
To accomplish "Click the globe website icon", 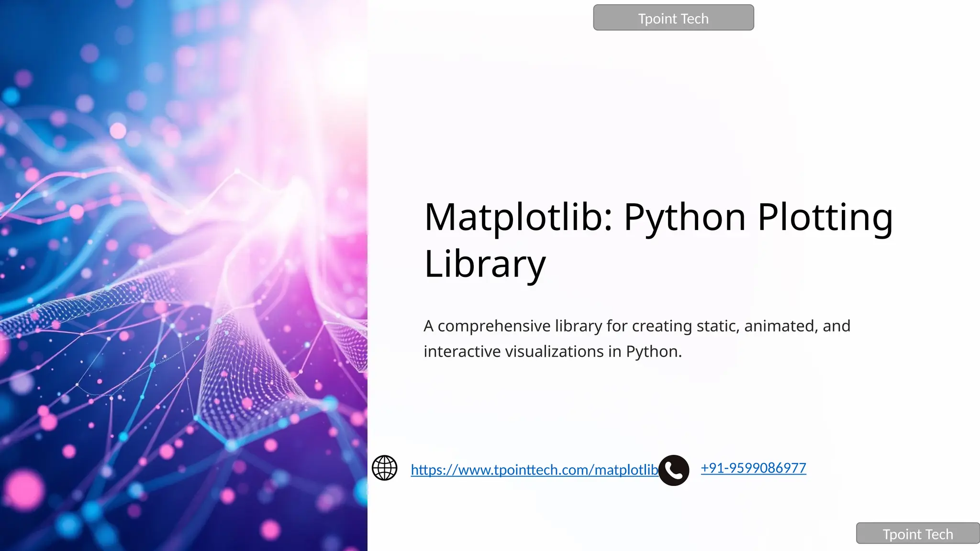I will click(384, 468).
